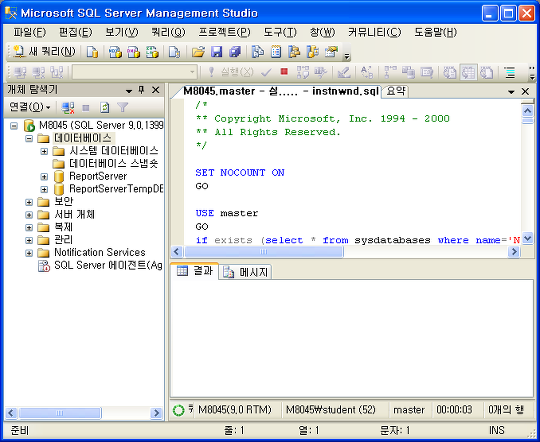
Task: Click the editor horizontal scrollbar thumb
Action: click(x=264, y=252)
